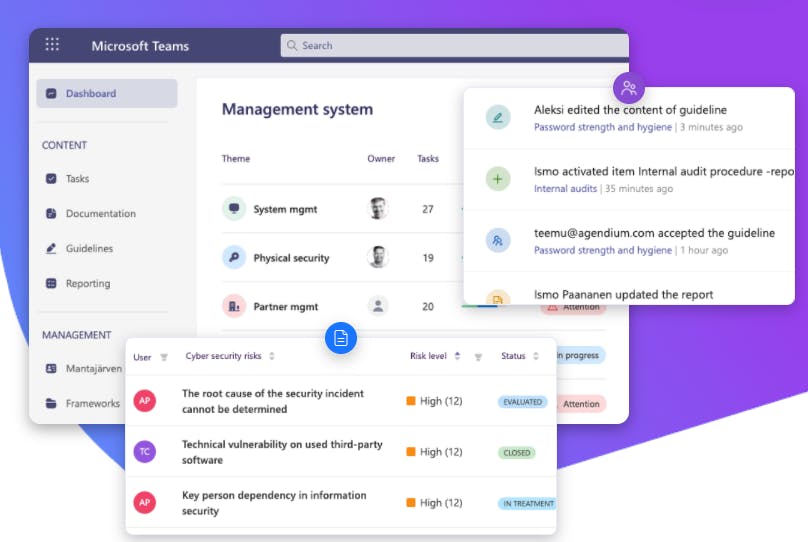Click the Tasks column header

(x=428, y=159)
